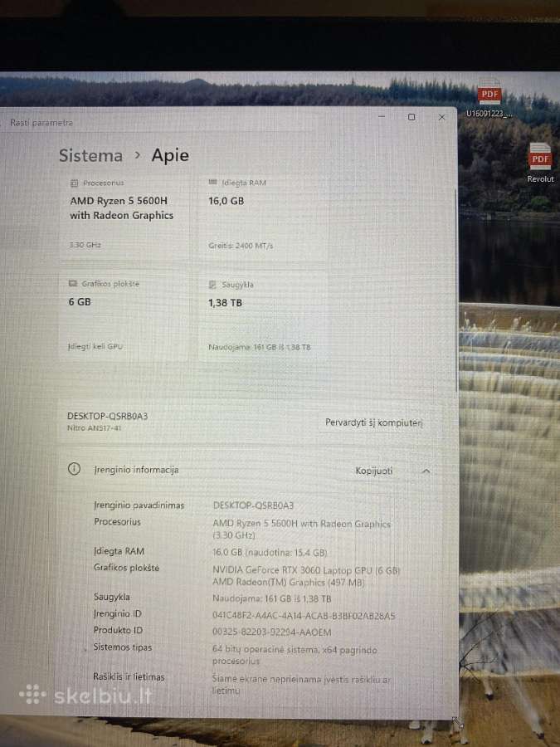Click Pervardyti šį kompiuterį button

(374, 422)
